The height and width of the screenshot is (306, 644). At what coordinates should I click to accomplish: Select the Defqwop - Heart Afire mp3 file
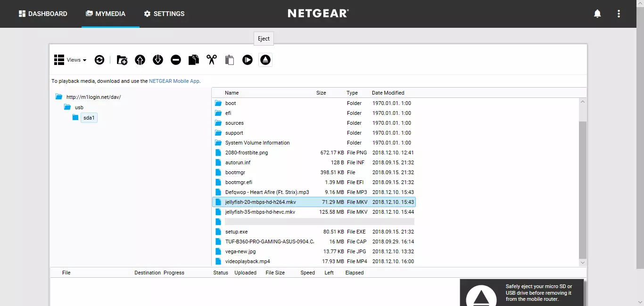[x=314, y=192]
